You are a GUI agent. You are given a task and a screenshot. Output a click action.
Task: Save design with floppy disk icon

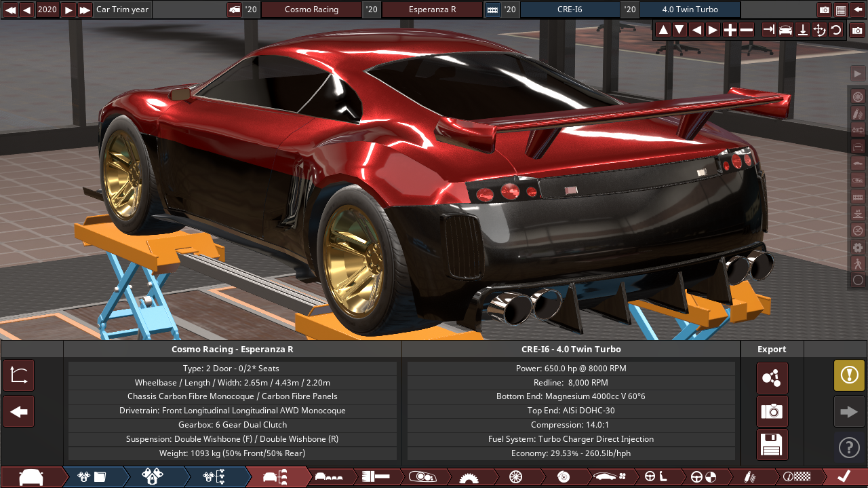772,445
